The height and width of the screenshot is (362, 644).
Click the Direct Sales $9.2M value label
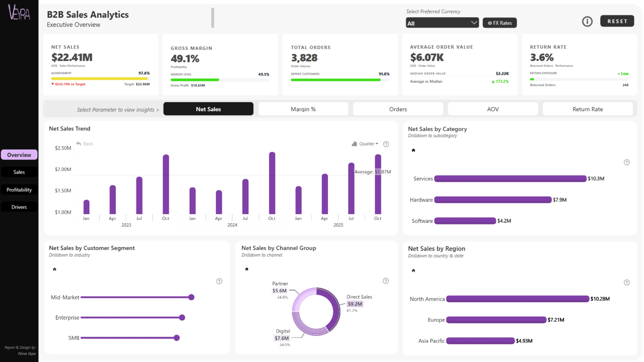(x=355, y=304)
